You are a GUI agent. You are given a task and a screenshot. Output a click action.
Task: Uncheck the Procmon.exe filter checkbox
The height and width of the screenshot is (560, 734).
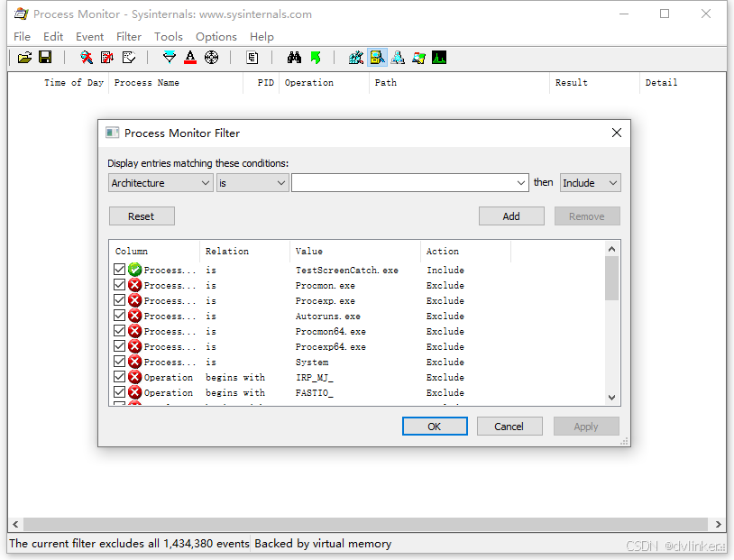pyautogui.click(x=119, y=285)
